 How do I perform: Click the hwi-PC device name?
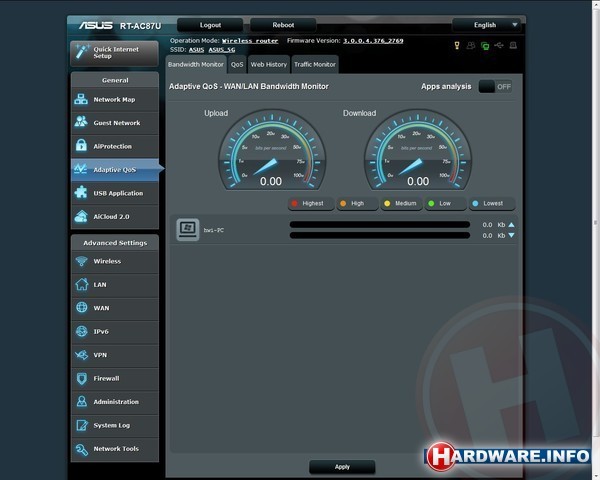[x=214, y=230]
